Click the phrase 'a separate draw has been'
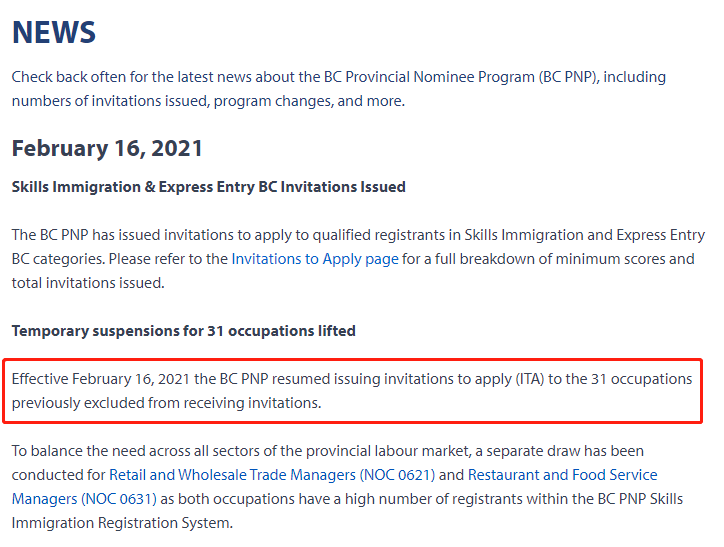This screenshot has width=724, height=547. (559, 451)
